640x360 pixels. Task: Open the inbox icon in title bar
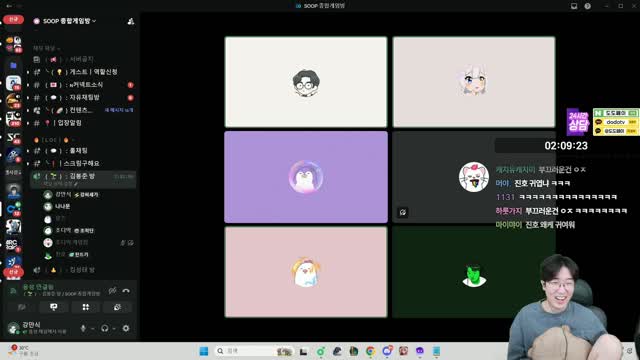(x=574, y=6)
